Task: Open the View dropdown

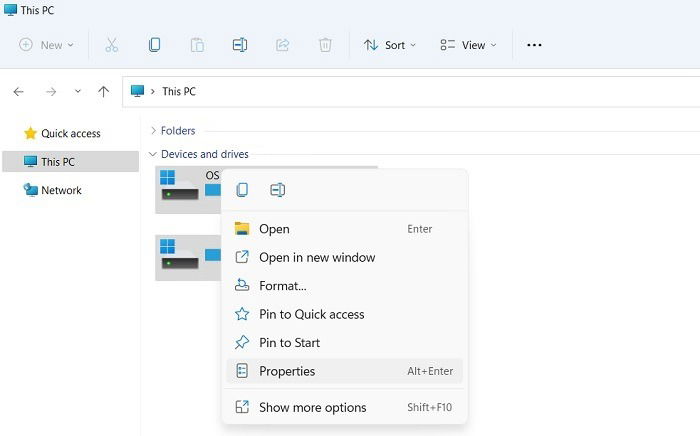Action: tap(468, 45)
